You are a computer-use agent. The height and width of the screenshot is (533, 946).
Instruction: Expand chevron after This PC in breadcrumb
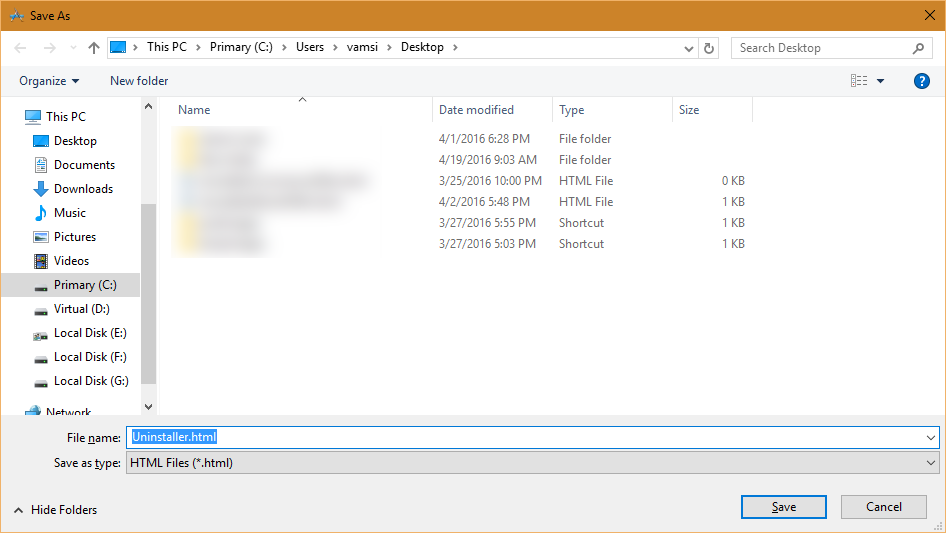(x=198, y=47)
